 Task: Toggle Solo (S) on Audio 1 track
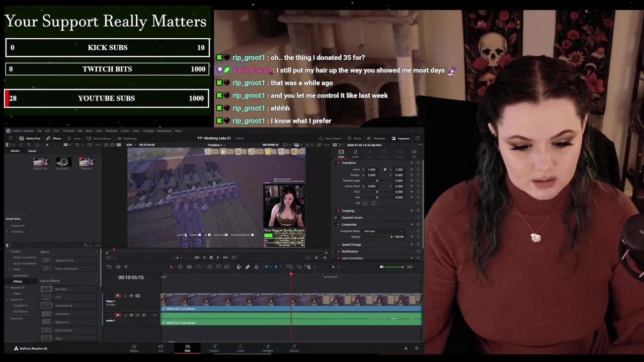pyautogui.click(x=138, y=315)
